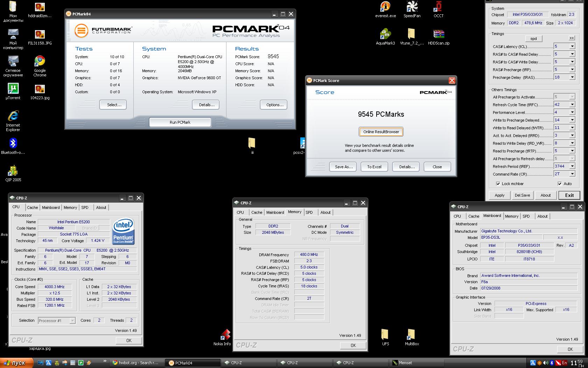
Task: Click Online ResultBrowser button
Action: pyautogui.click(x=381, y=132)
